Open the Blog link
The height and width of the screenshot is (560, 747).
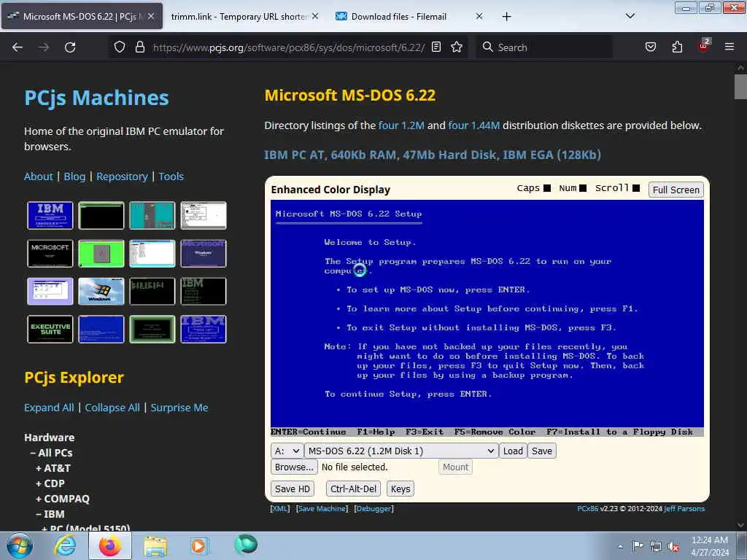(x=74, y=176)
